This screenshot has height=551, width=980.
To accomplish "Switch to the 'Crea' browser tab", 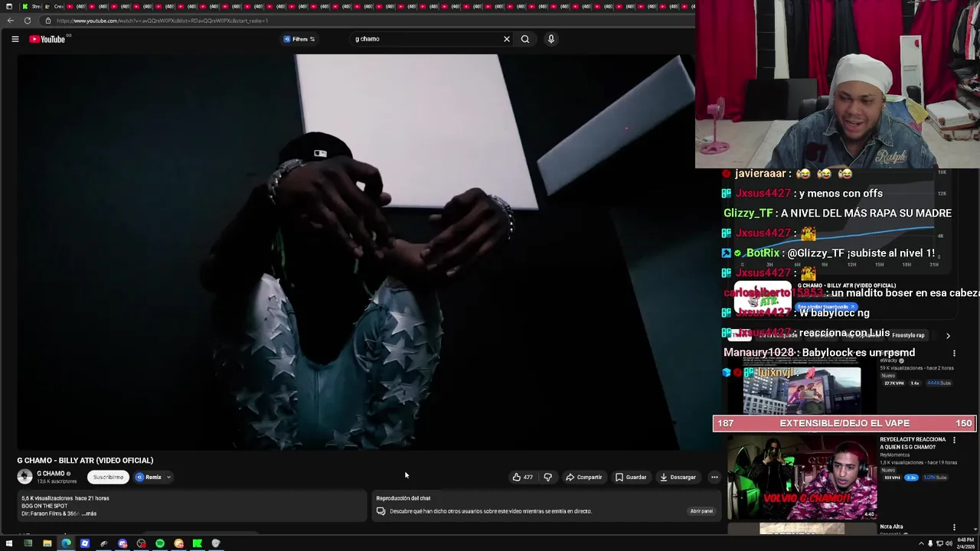I will [54, 6].
